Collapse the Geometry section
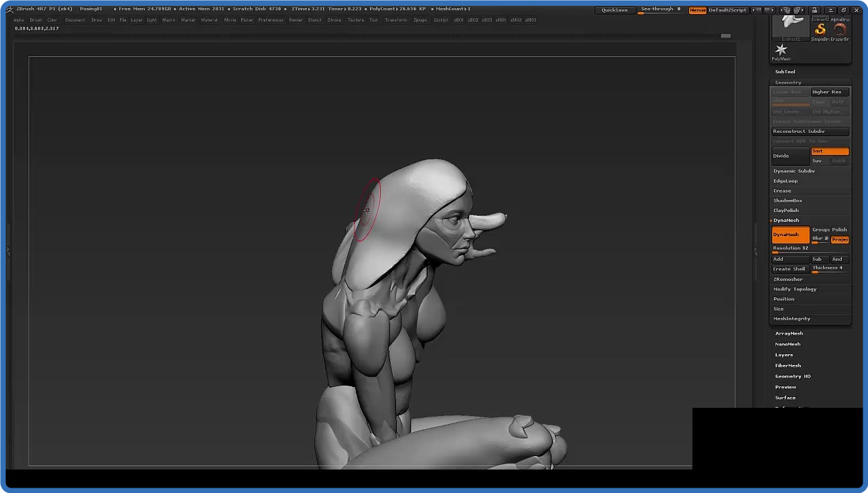This screenshot has width=868, height=493. tap(788, 83)
